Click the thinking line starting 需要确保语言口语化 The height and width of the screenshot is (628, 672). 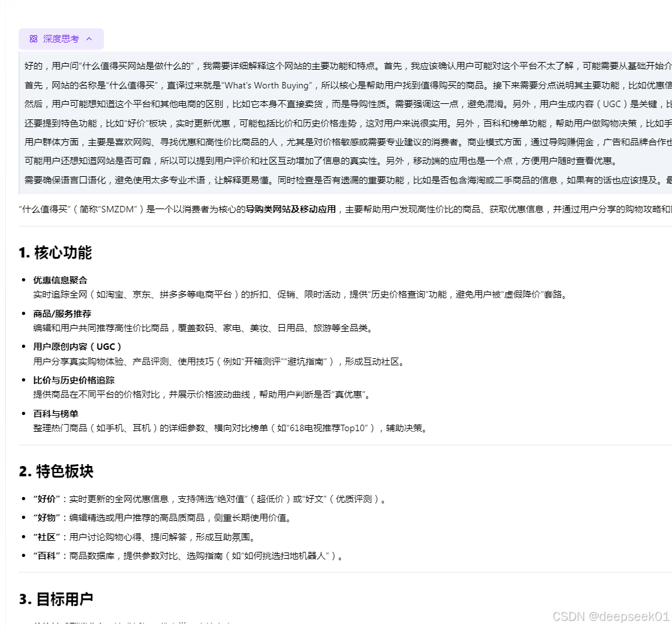[348, 180]
